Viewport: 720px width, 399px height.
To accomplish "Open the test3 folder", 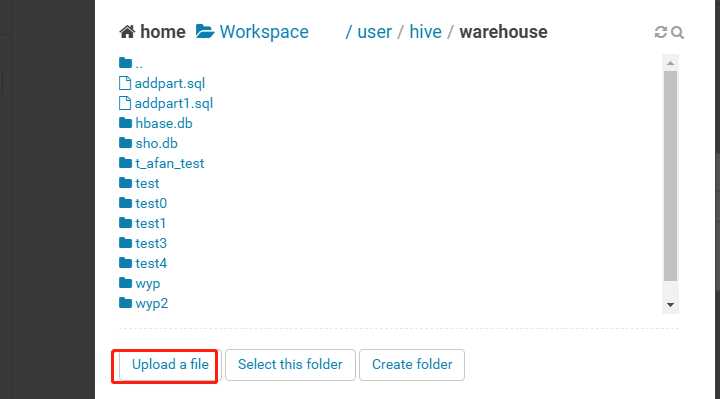I will 151,243.
